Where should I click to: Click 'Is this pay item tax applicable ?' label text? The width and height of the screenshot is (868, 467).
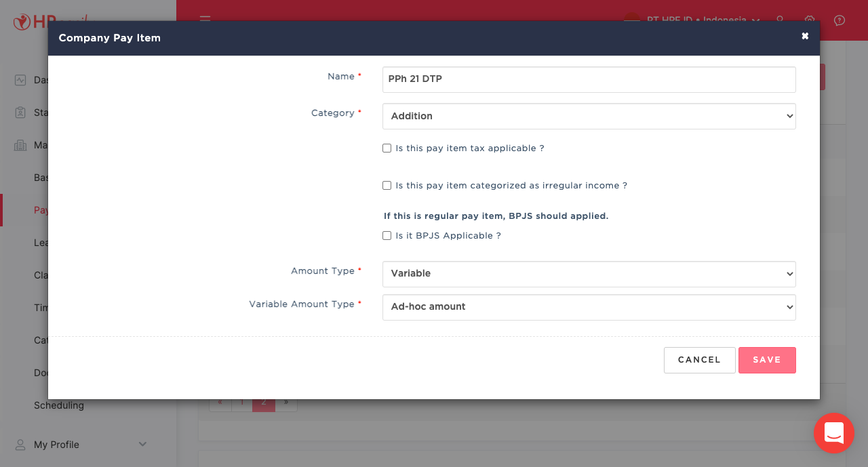tap(470, 148)
